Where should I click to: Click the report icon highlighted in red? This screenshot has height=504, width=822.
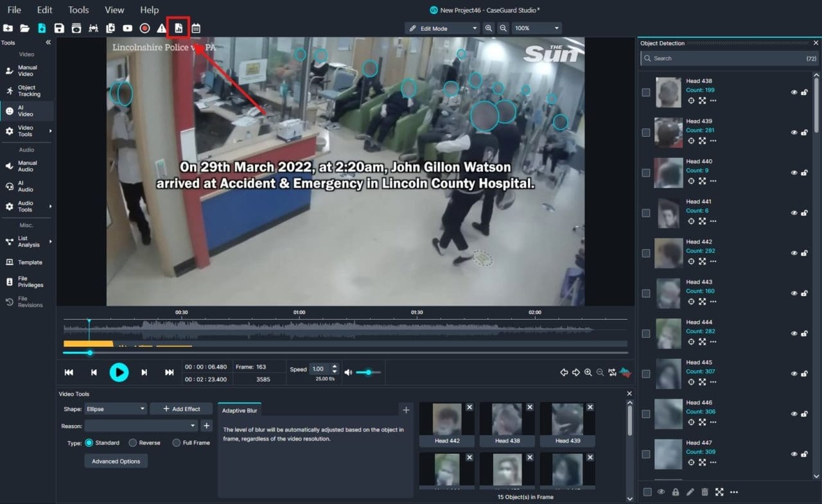(179, 28)
